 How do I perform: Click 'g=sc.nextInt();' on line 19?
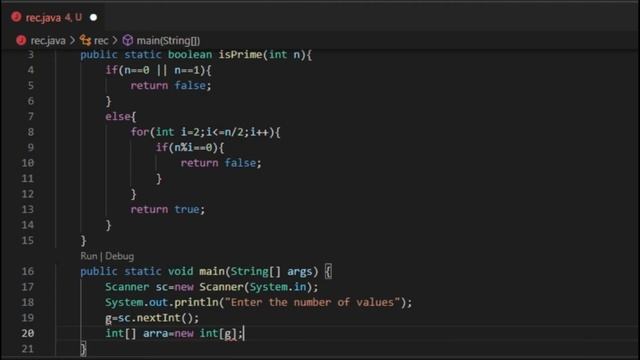pos(152,318)
